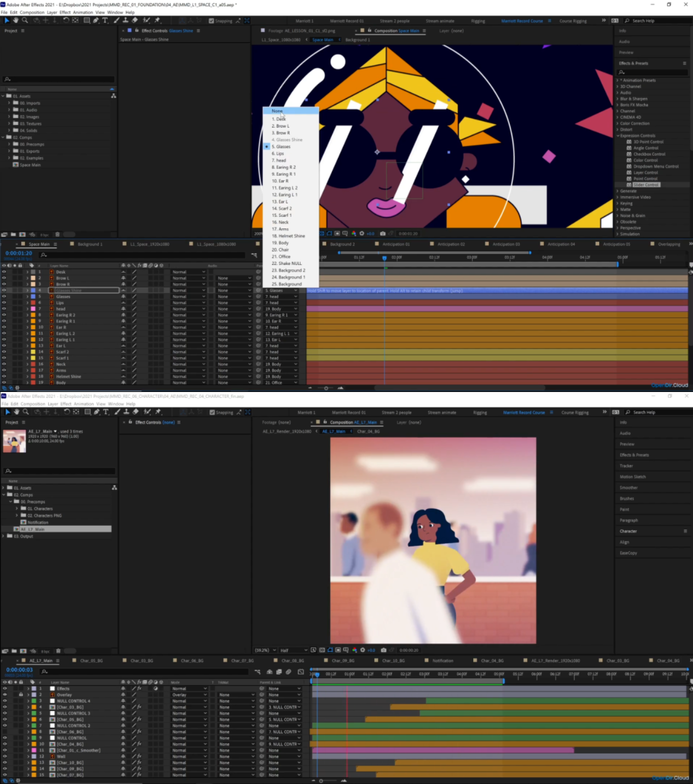Open Half resolution dropdown in lower viewer

pyautogui.click(x=293, y=650)
